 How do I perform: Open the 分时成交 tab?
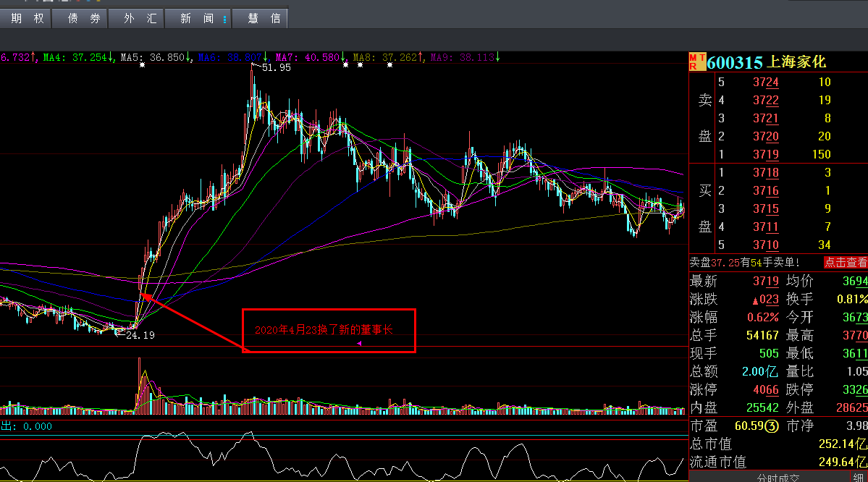click(x=778, y=478)
